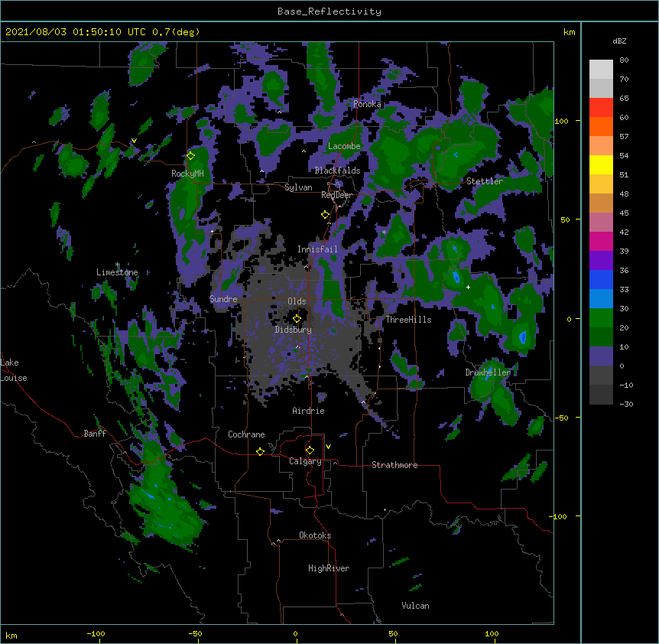Click the Airdrie label

308,411
